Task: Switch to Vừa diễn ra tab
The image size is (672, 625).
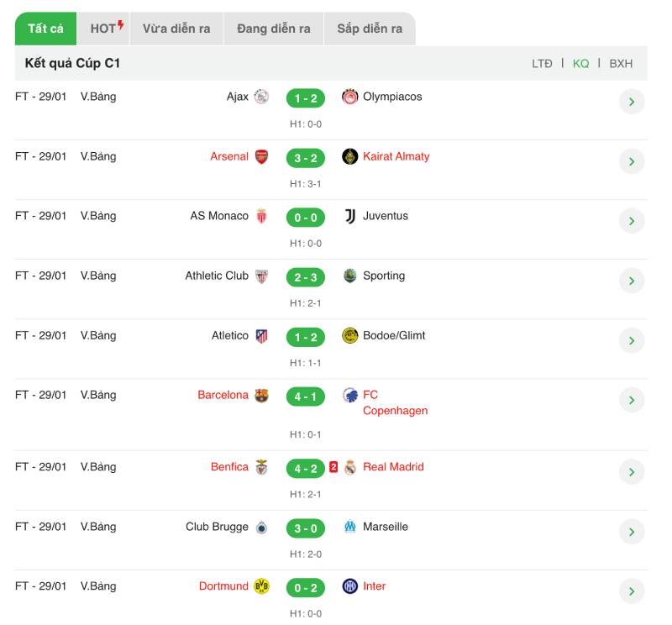Action: click(x=176, y=29)
